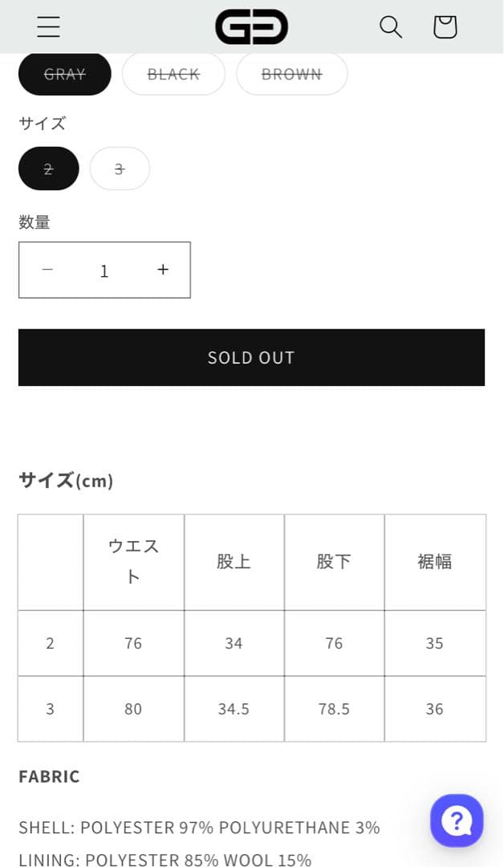504x867 pixels.
Task: Choose size 2 option
Action: pos(49,169)
